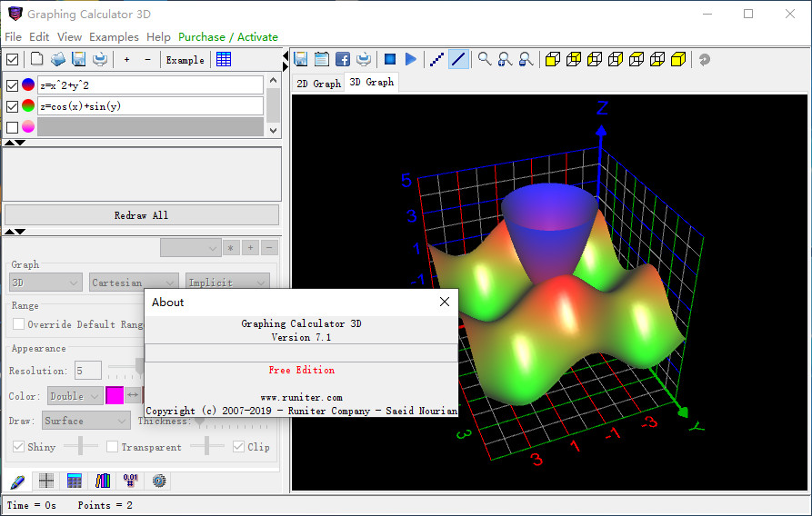Viewport: 812px width, 516px height.
Task: Click the blue stop square icon
Action: [390, 59]
